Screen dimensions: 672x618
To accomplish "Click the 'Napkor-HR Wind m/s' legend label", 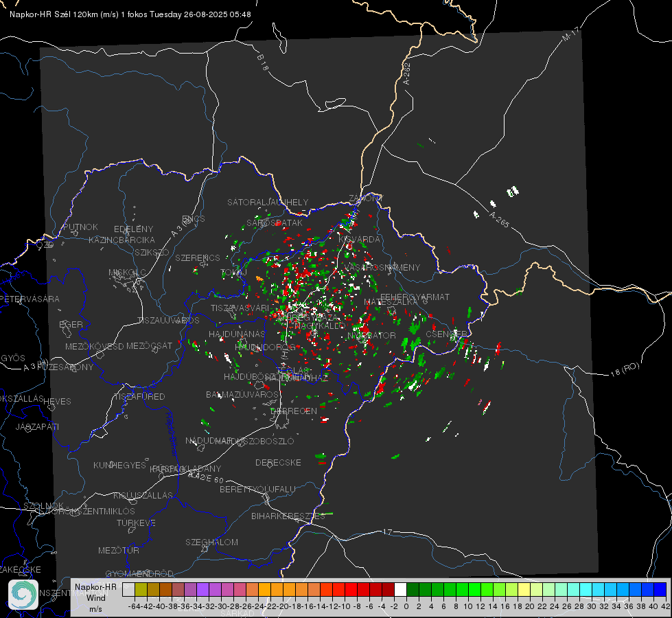I will point(95,597).
